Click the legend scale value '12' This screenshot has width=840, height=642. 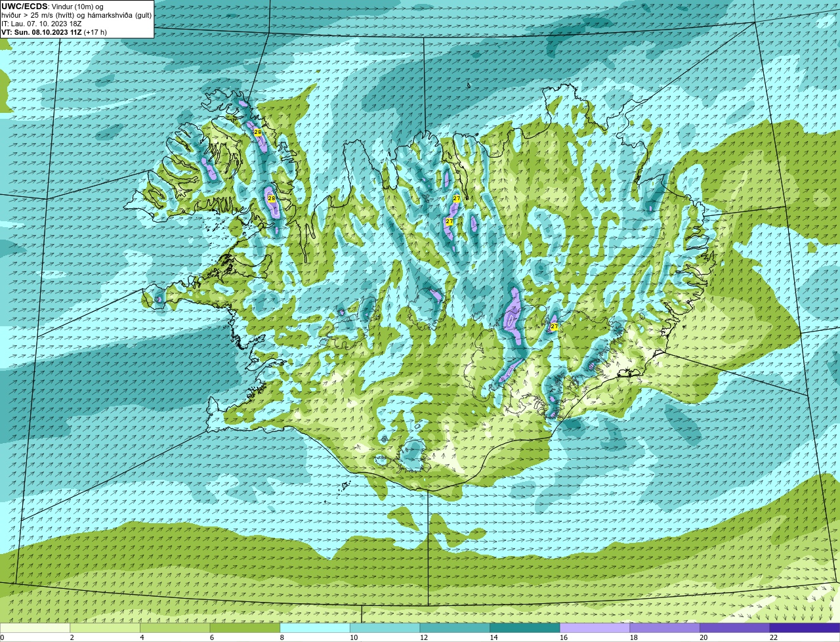[x=424, y=637]
